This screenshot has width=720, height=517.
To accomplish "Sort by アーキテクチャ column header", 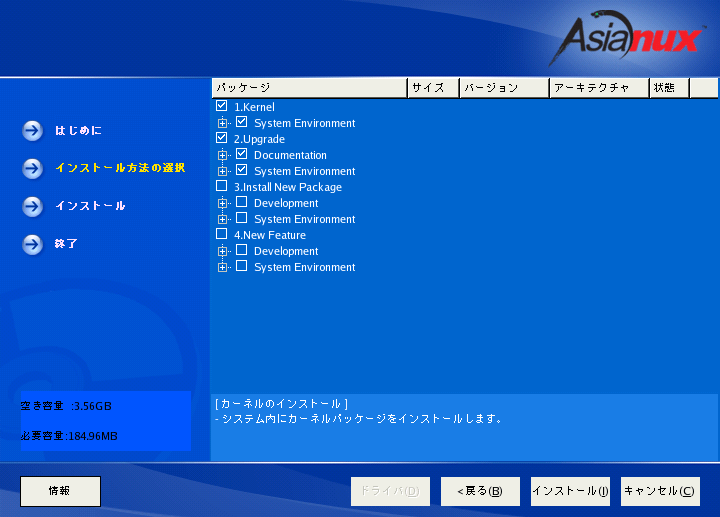I will click(x=599, y=88).
